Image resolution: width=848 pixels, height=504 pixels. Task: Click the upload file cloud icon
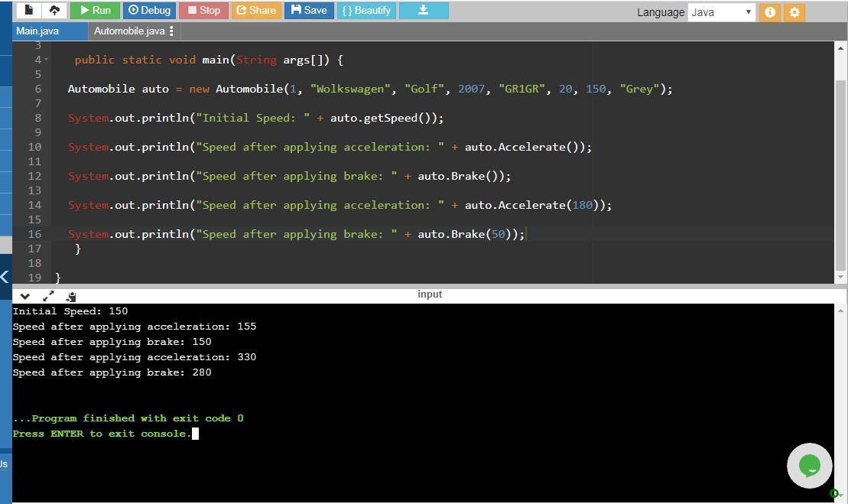pos(54,11)
